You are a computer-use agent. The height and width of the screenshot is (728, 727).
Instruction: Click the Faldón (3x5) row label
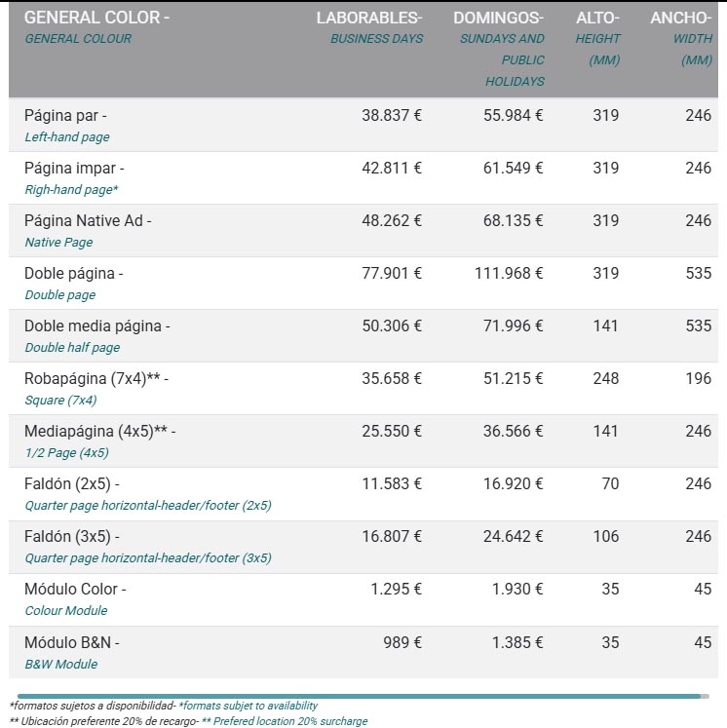click(x=72, y=536)
